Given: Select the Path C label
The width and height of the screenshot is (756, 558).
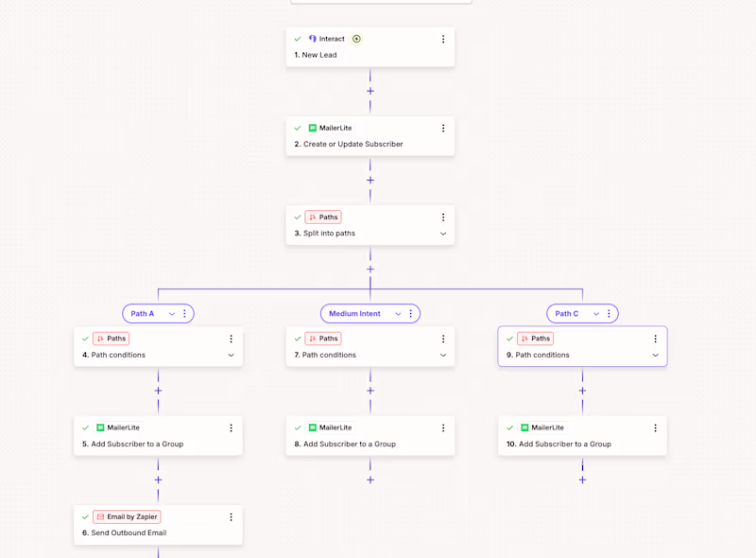Looking at the screenshot, I should click(x=566, y=314).
